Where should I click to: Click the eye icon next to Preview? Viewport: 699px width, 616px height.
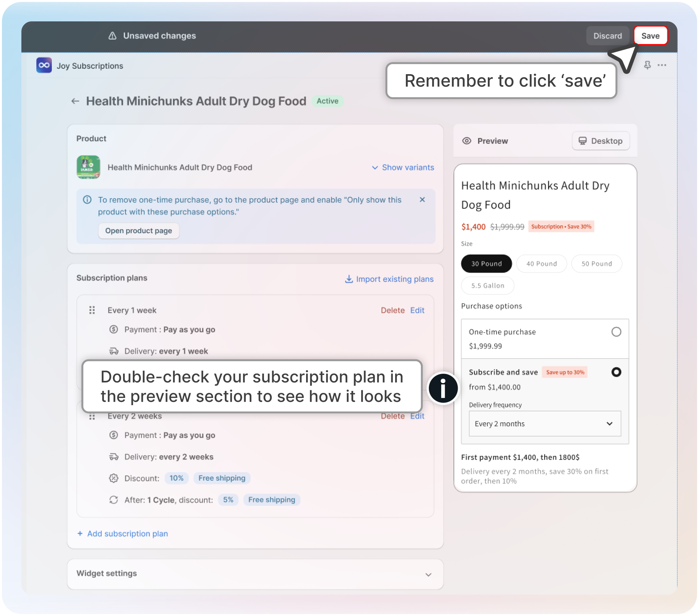coord(467,141)
